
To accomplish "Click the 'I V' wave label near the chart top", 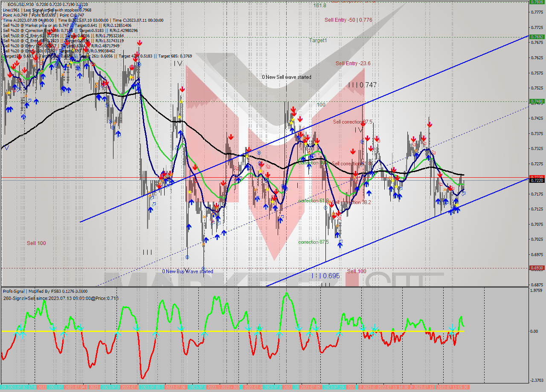I will pyautogui.click(x=178, y=63).
